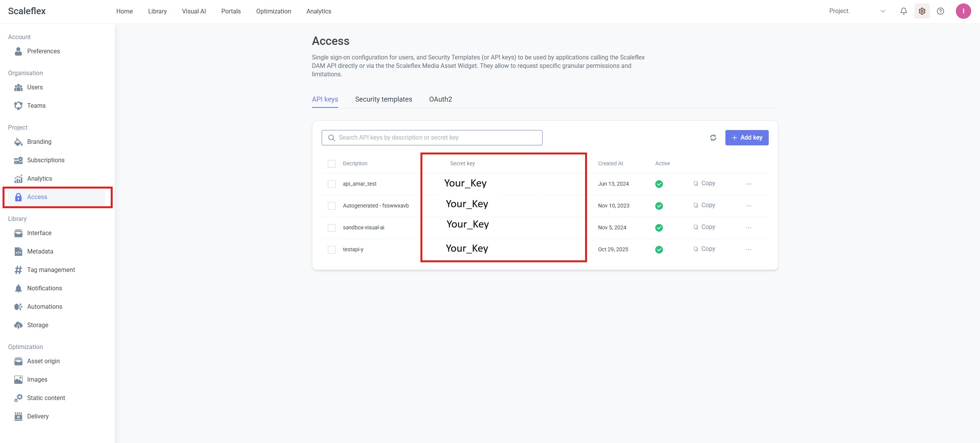This screenshot has width=980, height=443.
Task: Tick the checkbox for api_amar_test
Action: click(x=331, y=184)
